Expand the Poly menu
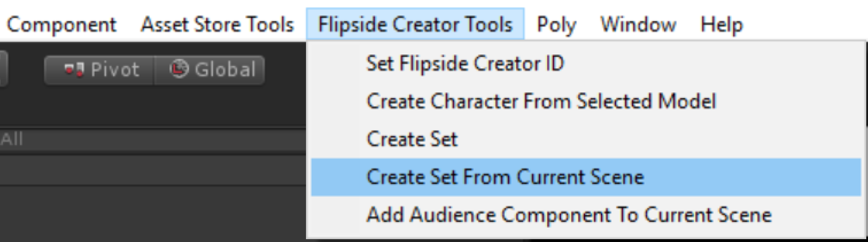The image size is (868, 242). click(x=556, y=25)
